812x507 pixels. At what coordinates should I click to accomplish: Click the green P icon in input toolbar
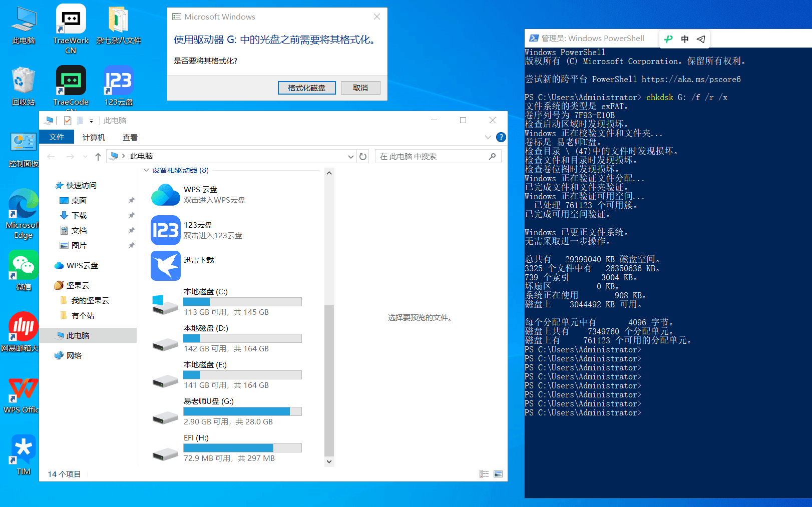(668, 39)
